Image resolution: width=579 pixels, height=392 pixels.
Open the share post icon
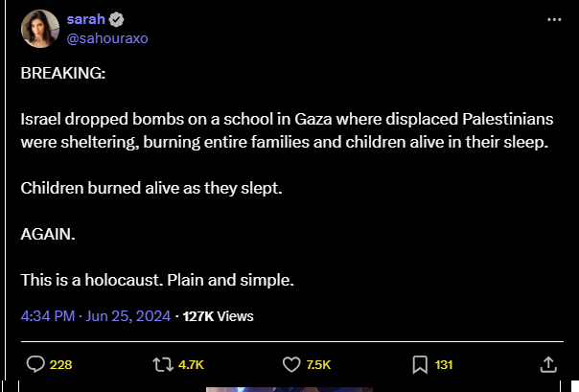click(x=548, y=364)
